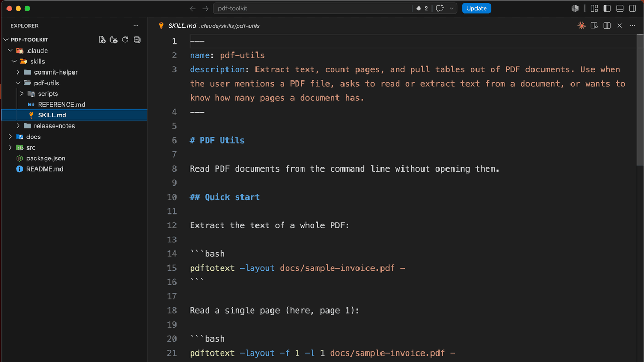Click 'name: pdf-utils' on line 2
The image size is (644, 362).
pyautogui.click(x=227, y=55)
